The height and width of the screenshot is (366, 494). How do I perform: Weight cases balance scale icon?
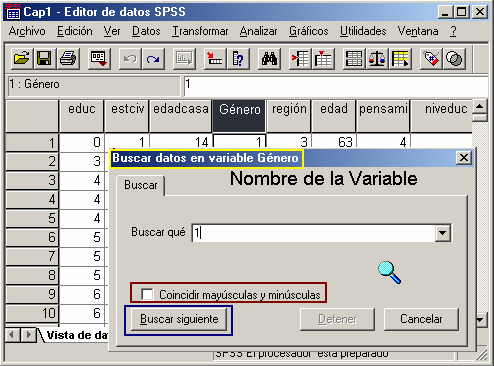pyautogui.click(x=377, y=59)
